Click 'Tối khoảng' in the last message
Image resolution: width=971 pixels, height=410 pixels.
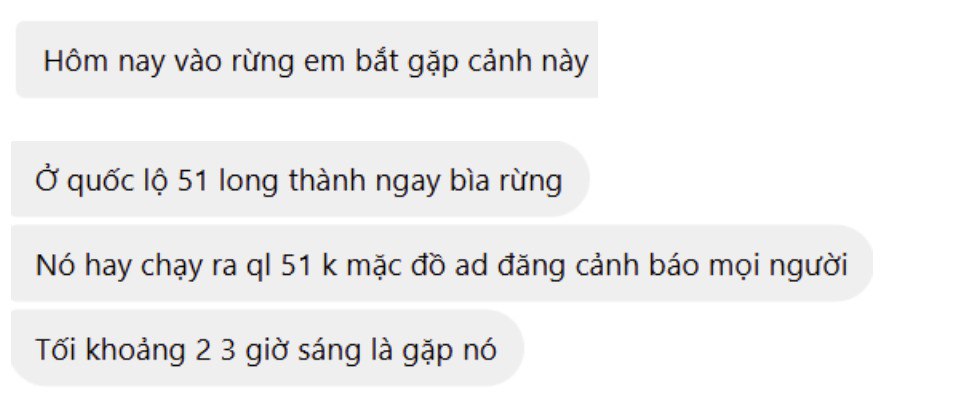[x=110, y=351]
